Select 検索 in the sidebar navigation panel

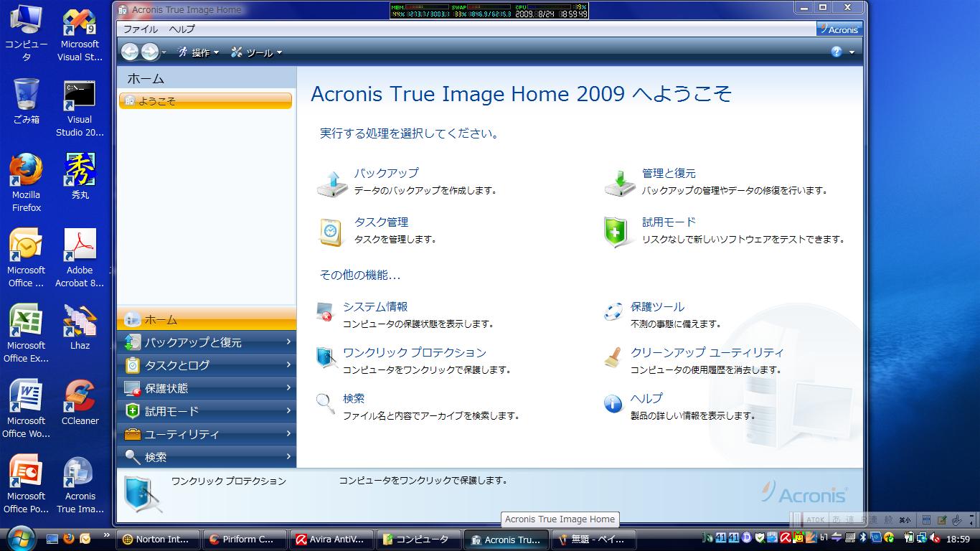207,457
